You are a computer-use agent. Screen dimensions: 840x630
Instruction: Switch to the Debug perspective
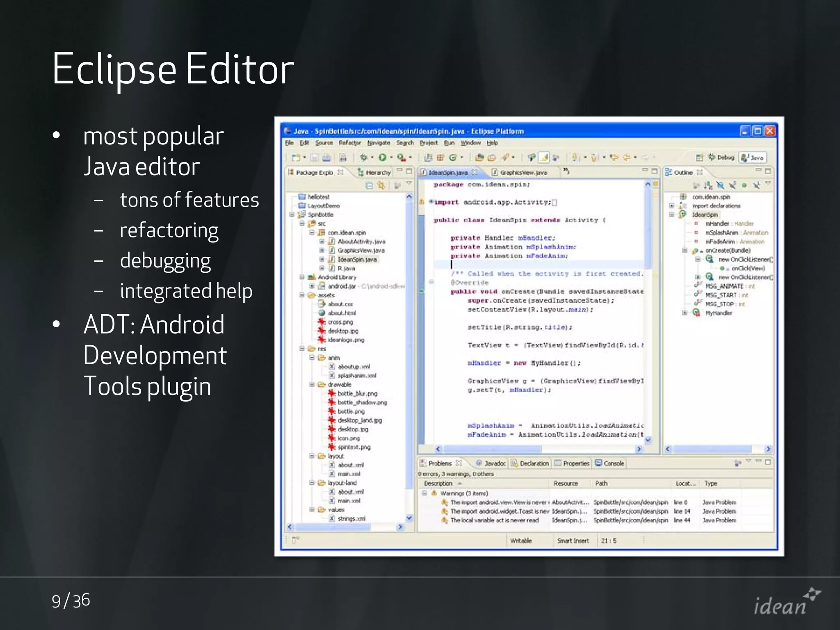coord(721,157)
